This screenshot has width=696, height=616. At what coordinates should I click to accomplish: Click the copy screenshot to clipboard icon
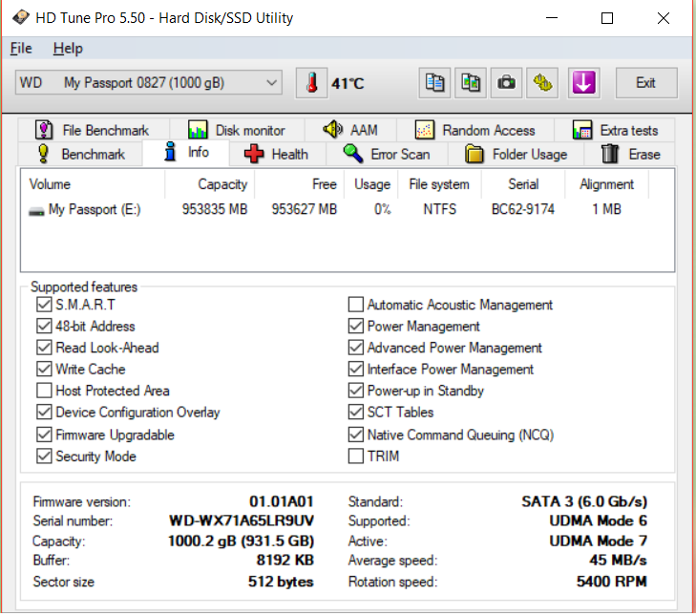pyautogui.click(x=470, y=83)
